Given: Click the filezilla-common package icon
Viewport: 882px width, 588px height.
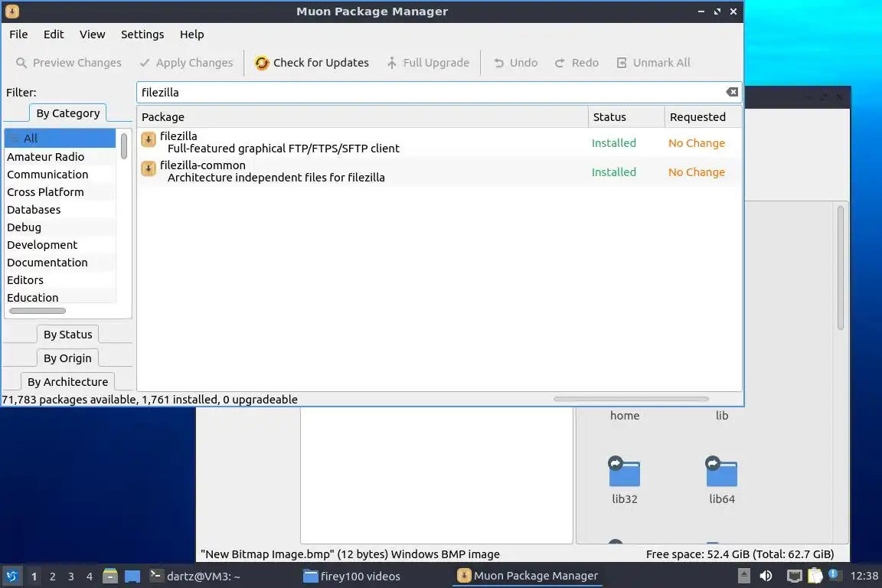Looking at the screenshot, I should [149, 168].
